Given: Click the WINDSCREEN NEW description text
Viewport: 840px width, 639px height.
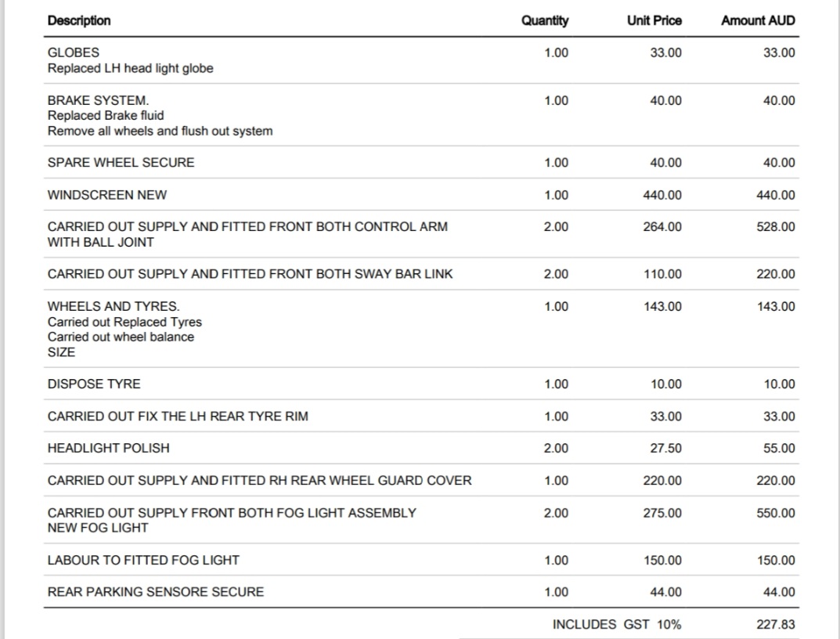Looking at the screenshot, I should tap(107, 195).
